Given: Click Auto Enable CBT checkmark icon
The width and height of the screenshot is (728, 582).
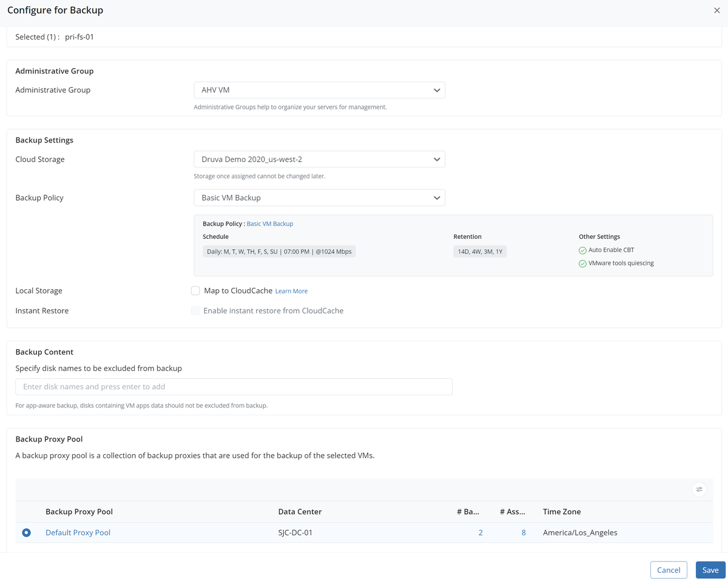Looking at the screenshot, I should 582,250.
